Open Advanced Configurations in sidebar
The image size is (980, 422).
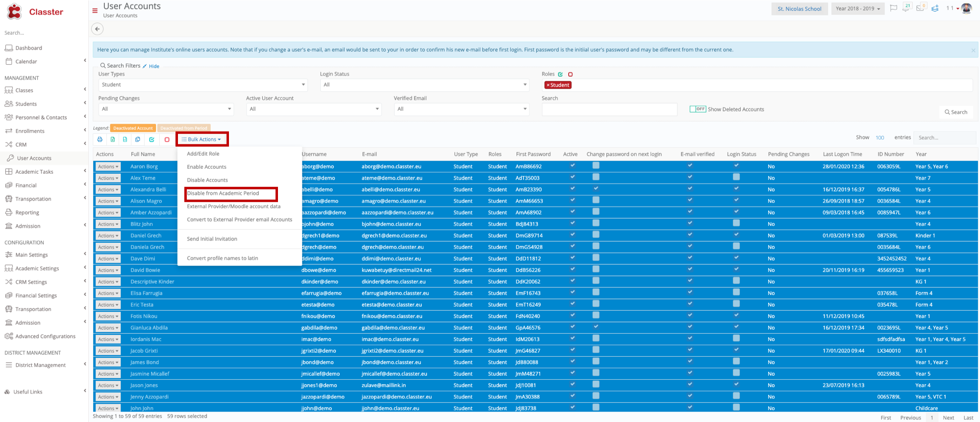pos(45,337)
